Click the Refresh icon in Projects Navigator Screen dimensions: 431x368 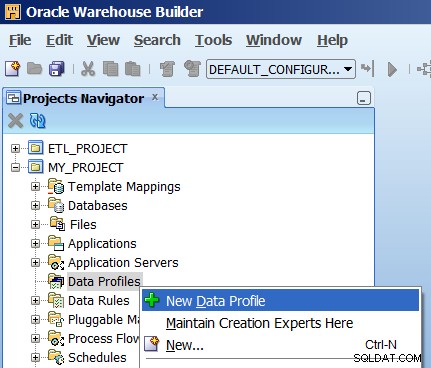(37, 121)
